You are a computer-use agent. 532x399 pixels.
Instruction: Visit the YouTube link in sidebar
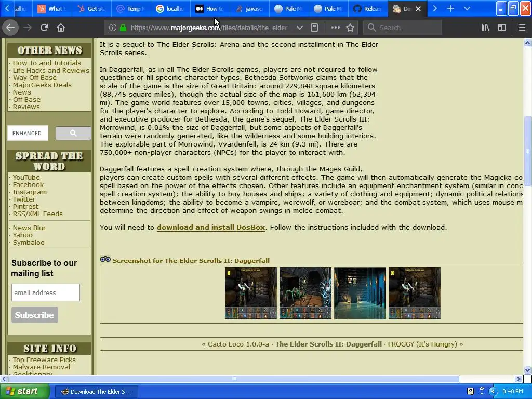pos(26,178)
